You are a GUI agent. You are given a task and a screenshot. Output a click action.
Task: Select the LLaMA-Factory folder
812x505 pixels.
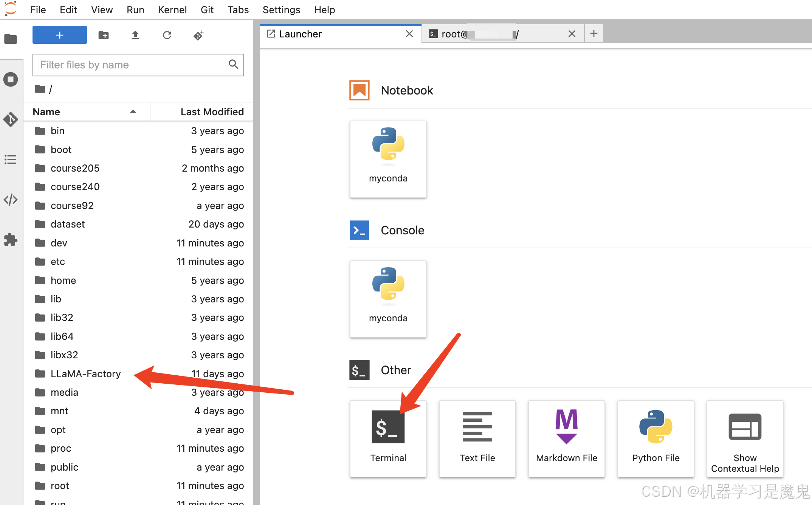138,374
